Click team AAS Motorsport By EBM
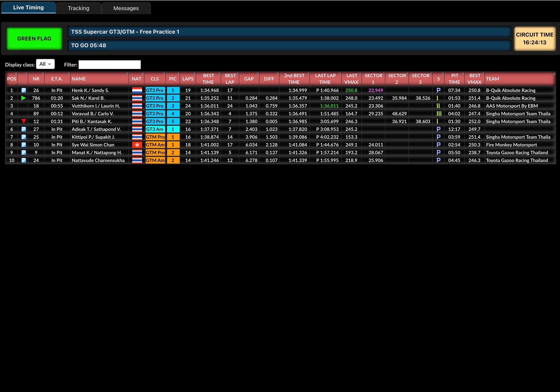 (x=512, y=106)
